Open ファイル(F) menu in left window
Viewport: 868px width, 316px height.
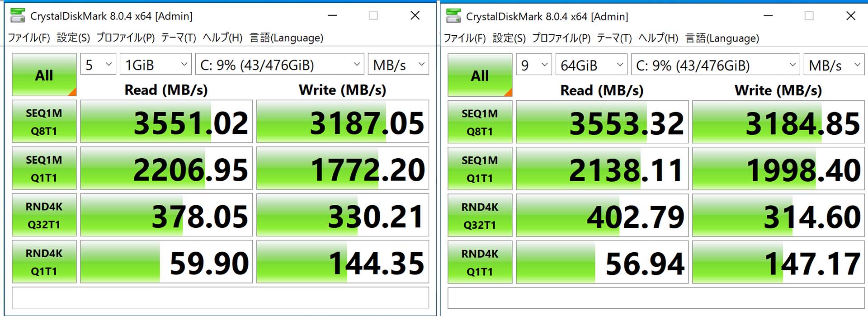coord(29,38)
